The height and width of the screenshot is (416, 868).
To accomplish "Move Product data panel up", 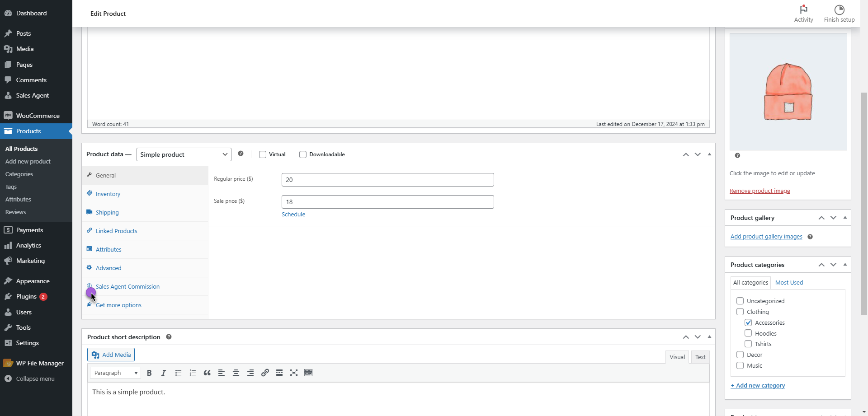I will (686, 154).
